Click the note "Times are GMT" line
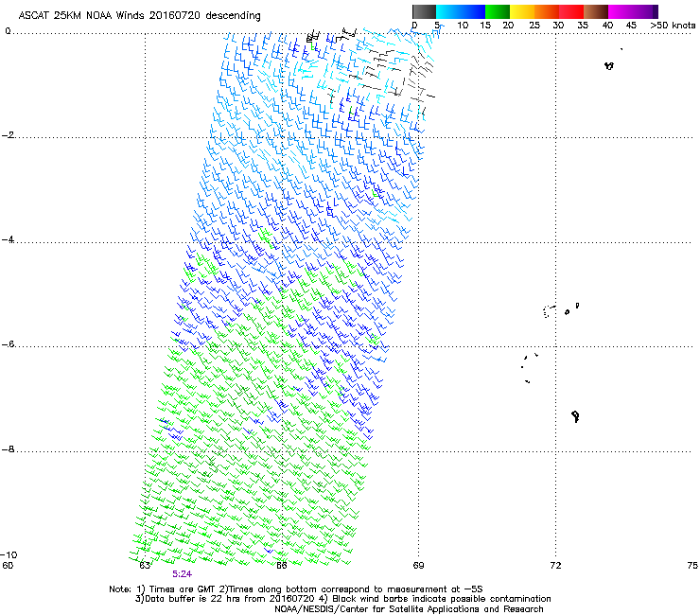 click(x=295, y=589)
